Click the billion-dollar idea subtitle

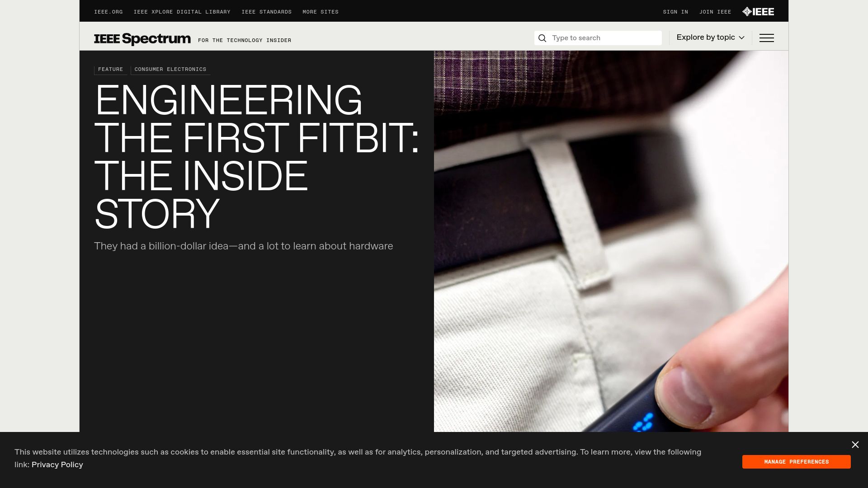244,246
